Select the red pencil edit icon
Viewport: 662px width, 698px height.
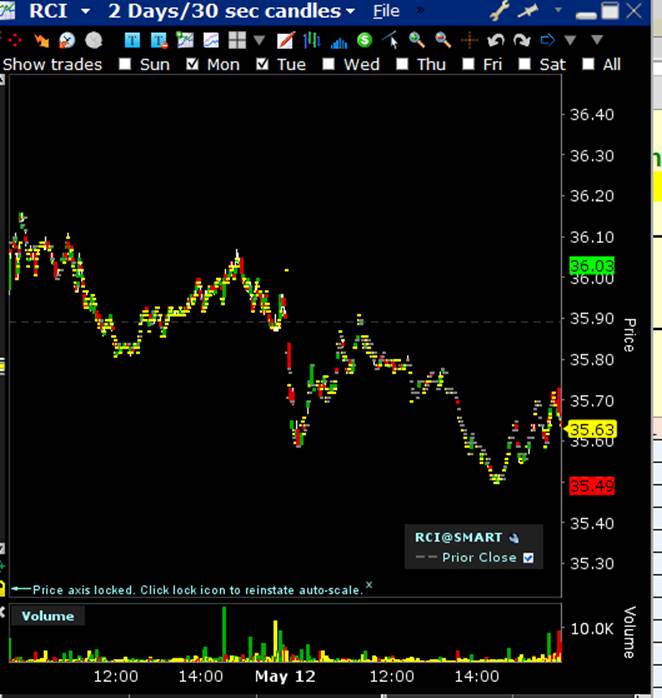click(x=285, y=41)
